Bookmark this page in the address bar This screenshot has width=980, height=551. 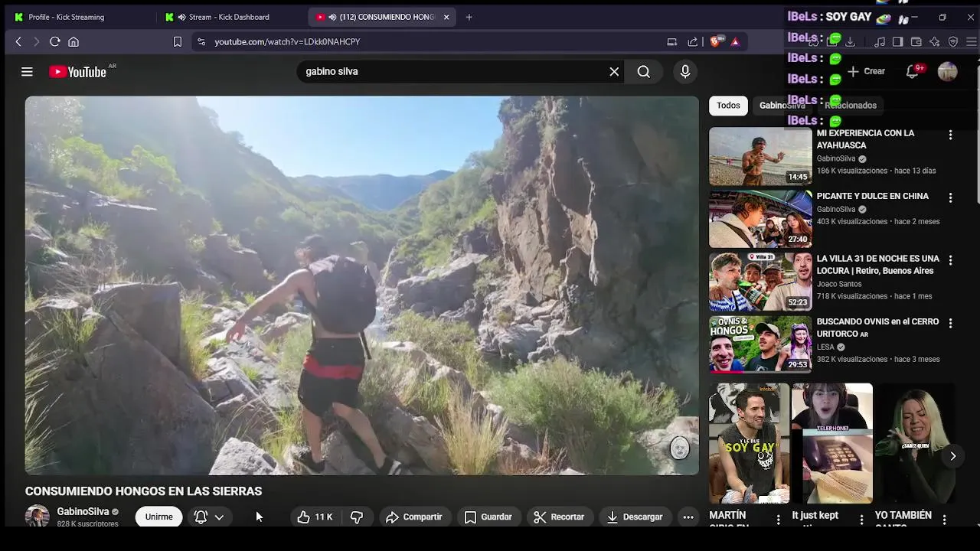coord(178,41)
